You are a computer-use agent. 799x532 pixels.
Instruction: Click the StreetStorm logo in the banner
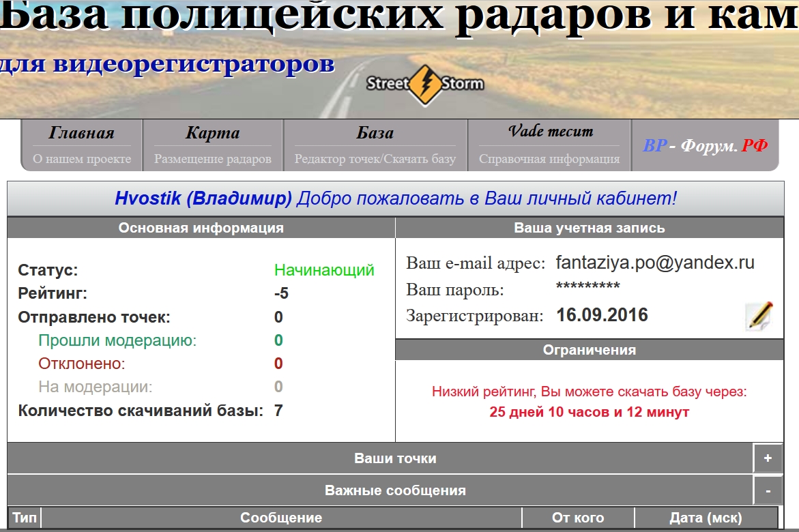[425, 85]
